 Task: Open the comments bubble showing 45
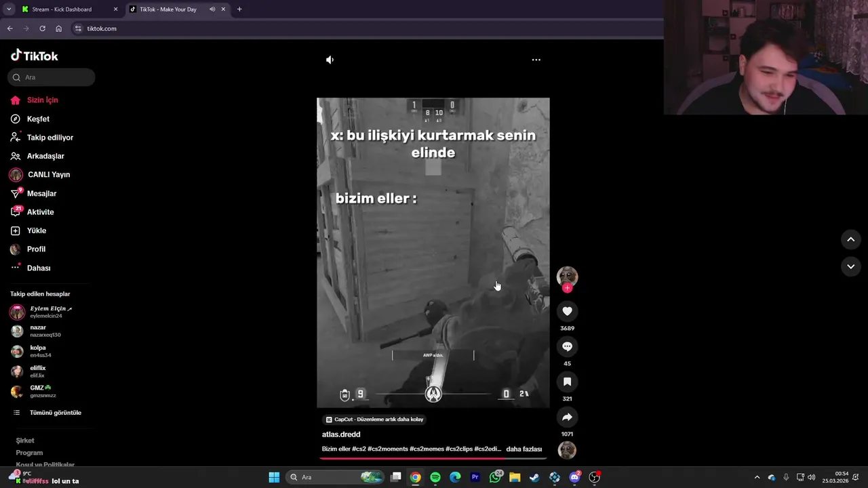(x=567, y=346)
